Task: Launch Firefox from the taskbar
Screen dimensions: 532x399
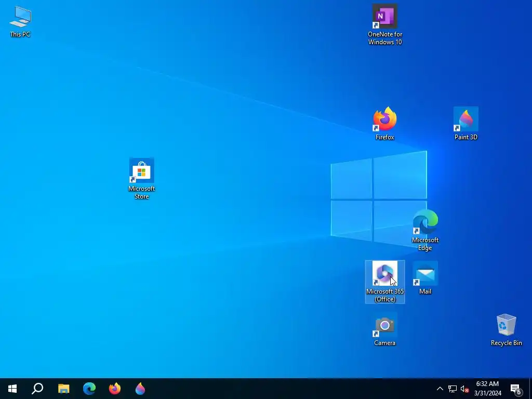Action: [x=115, y=389]
